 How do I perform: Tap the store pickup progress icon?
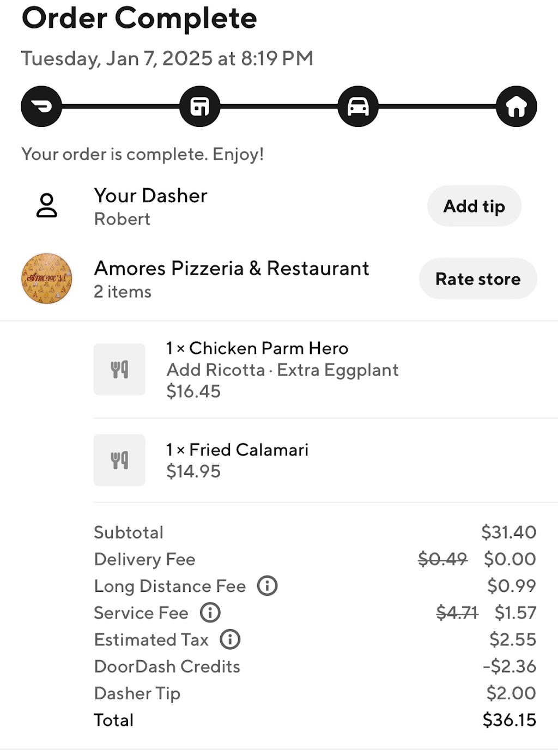click(200, 106)
